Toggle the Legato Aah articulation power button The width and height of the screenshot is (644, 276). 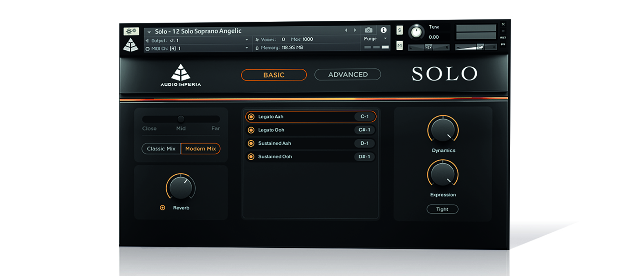(251, 117)
